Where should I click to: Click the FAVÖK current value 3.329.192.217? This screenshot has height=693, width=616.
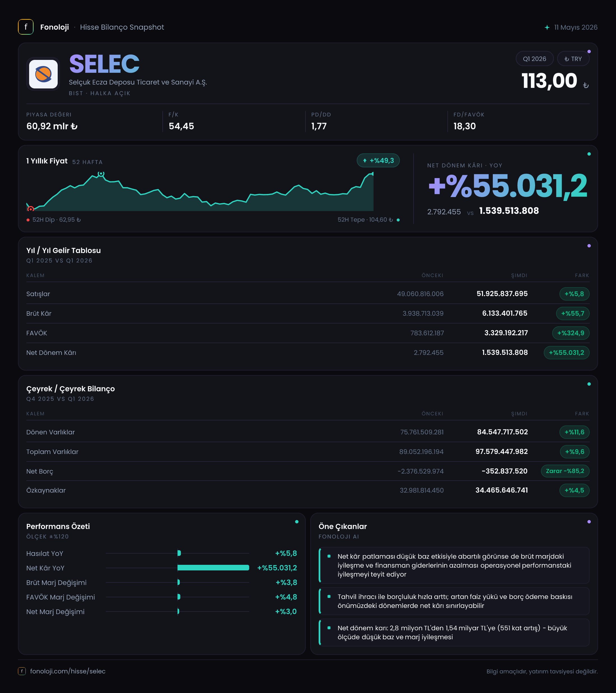[x=506, y=333]
